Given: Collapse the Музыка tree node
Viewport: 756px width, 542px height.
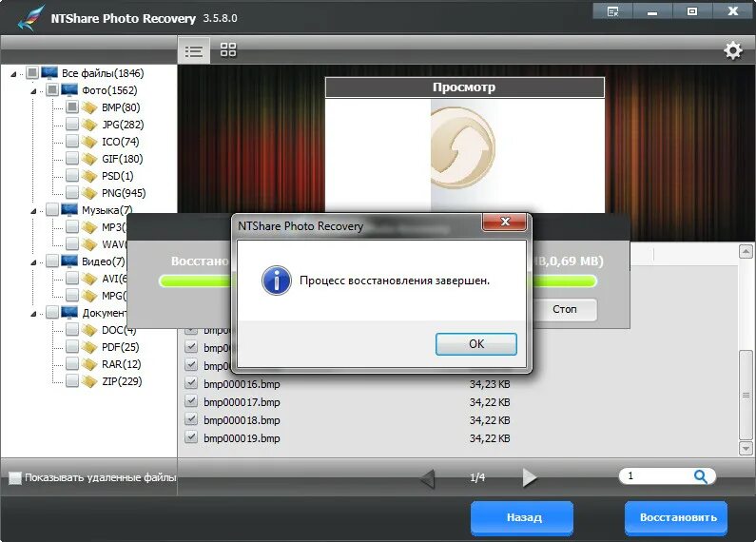Looking at the screenshot, I should [33, 211].
